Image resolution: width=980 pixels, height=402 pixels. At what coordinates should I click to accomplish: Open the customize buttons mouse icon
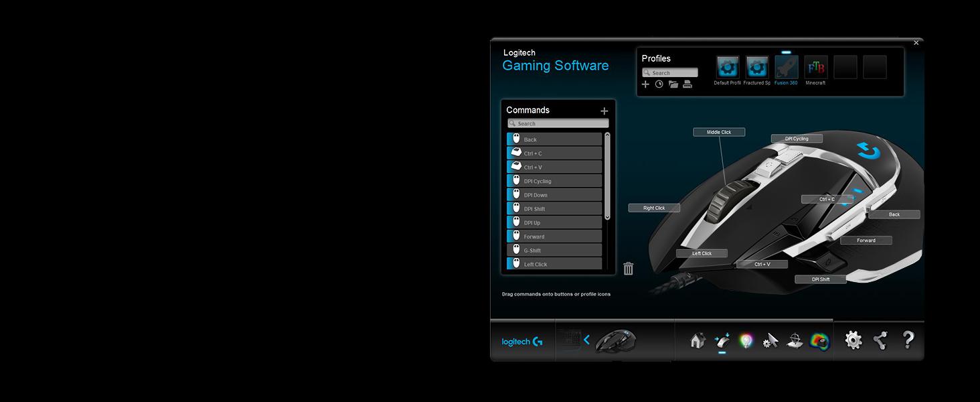tap(722, 340)
